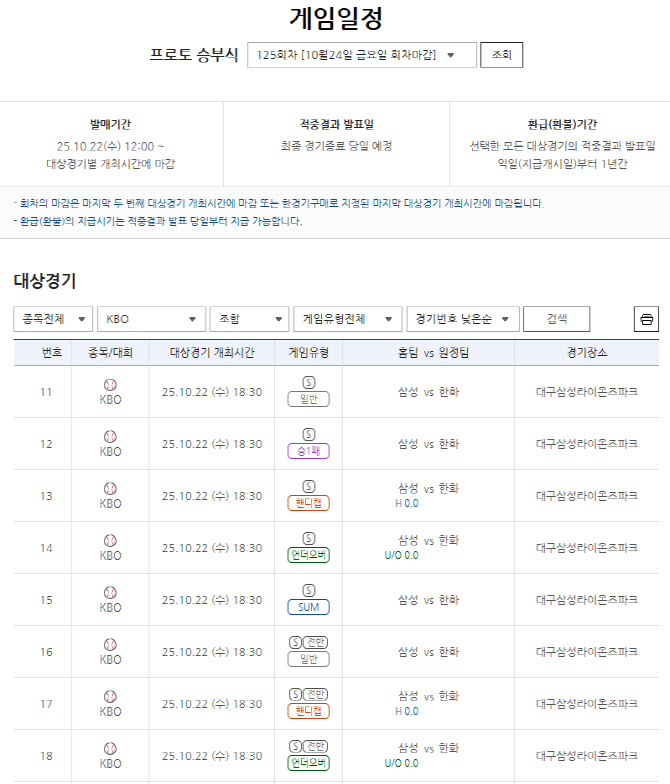Click the 언더오버 badge in game 14
The image size is (670, 784).
[308, 555]
